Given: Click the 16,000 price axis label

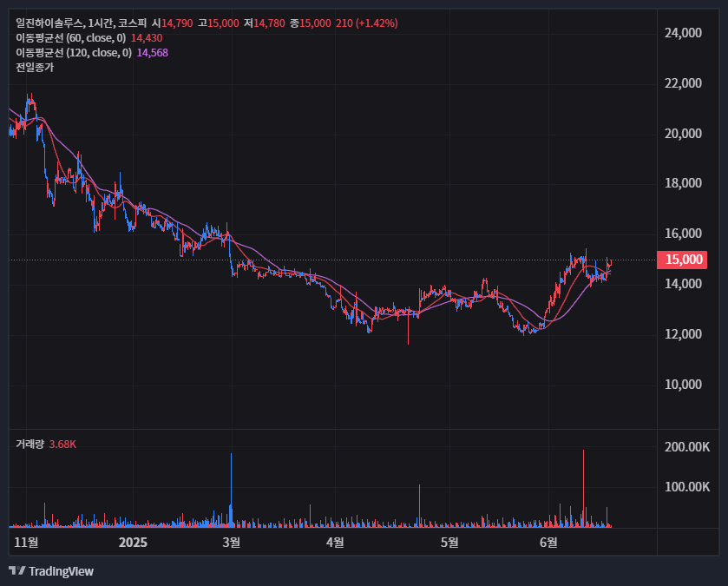Looking at the screenshot, I should (683, 234).
